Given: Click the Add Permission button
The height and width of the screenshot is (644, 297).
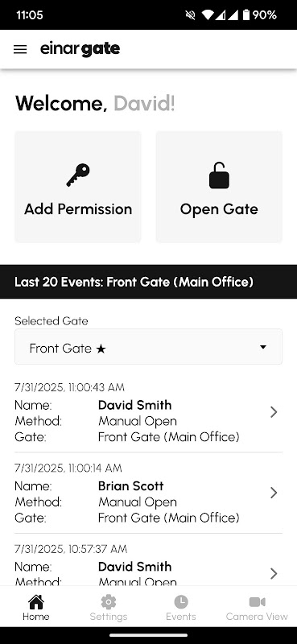Looking at the screenshot, I should tap(78, 187).
